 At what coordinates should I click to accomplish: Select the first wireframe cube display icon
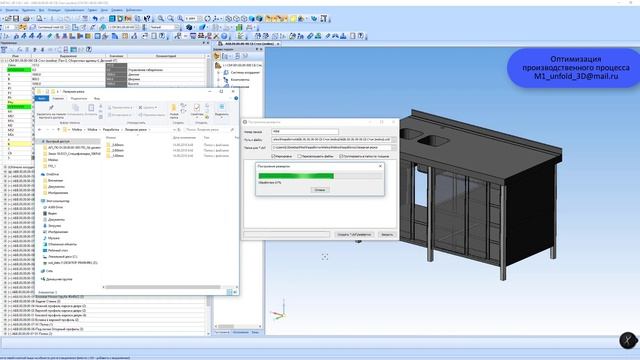click(x=229, y=19)
